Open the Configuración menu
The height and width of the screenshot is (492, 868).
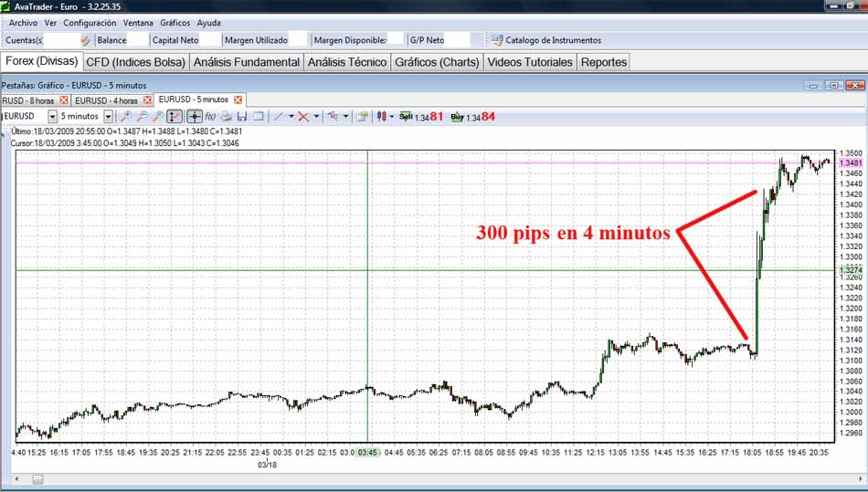click(x=90, y=22)
